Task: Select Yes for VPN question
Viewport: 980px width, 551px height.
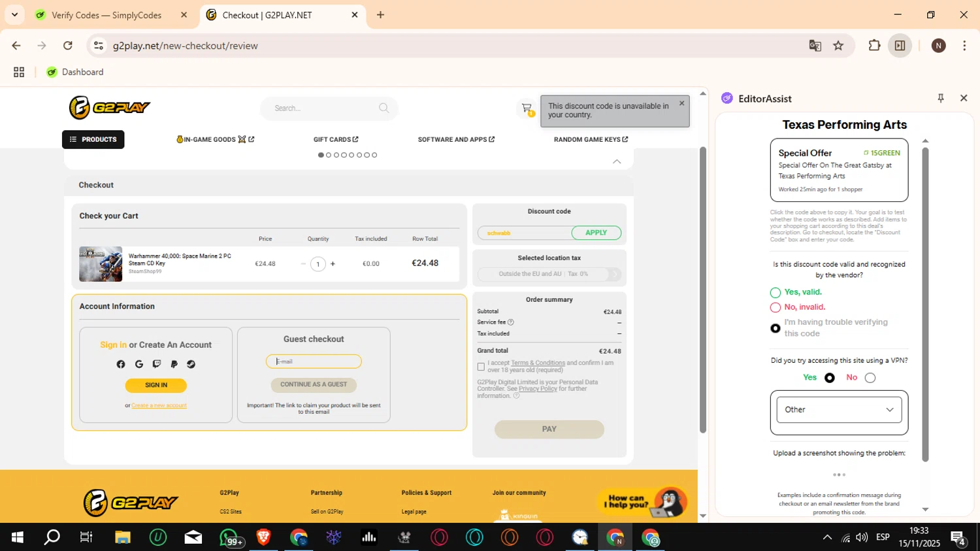Action: point(830,378)
